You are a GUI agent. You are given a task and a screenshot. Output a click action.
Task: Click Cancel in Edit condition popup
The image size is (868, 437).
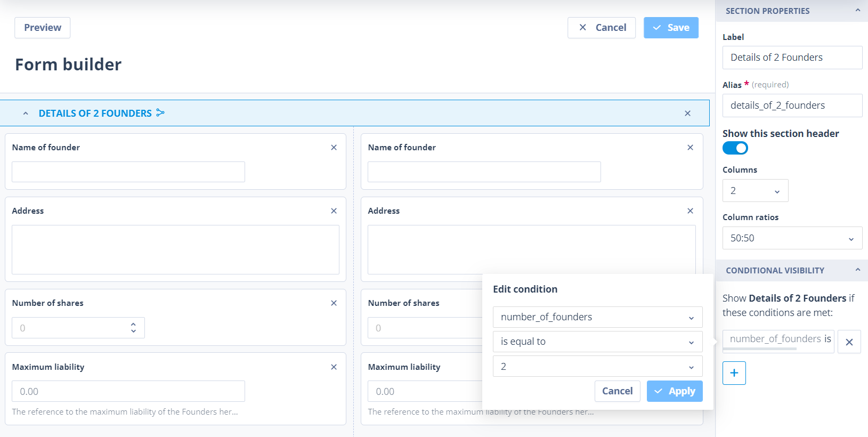617,391
